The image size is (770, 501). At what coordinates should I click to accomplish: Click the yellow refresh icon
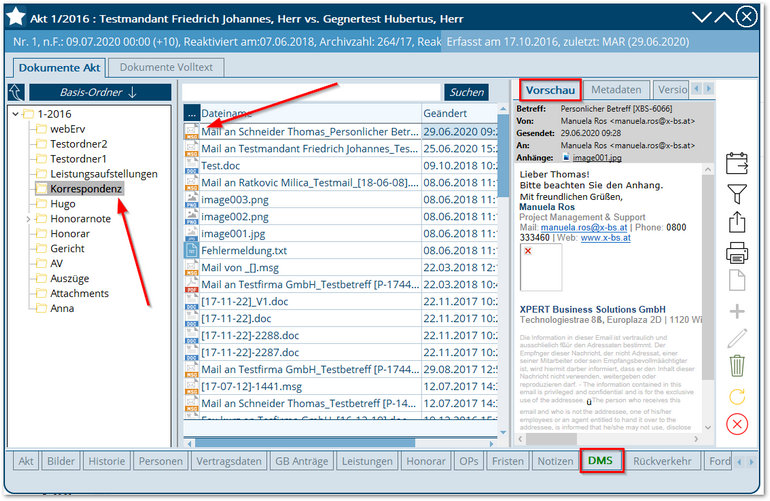(x=737, y=396)
